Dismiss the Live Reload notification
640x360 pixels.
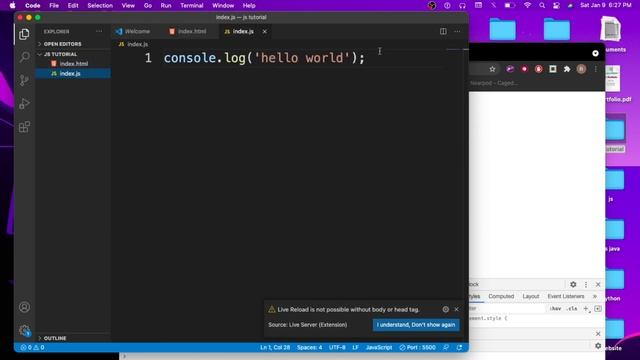point(456,309)
